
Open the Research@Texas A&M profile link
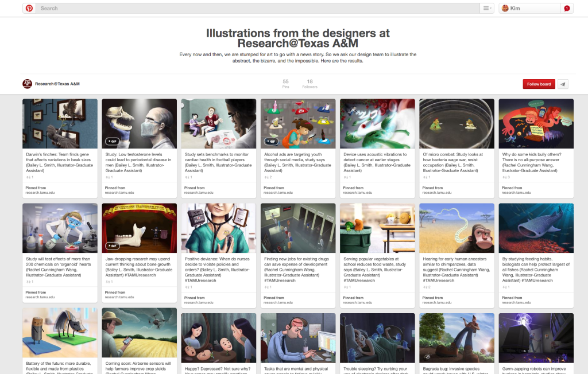point(57,84)
